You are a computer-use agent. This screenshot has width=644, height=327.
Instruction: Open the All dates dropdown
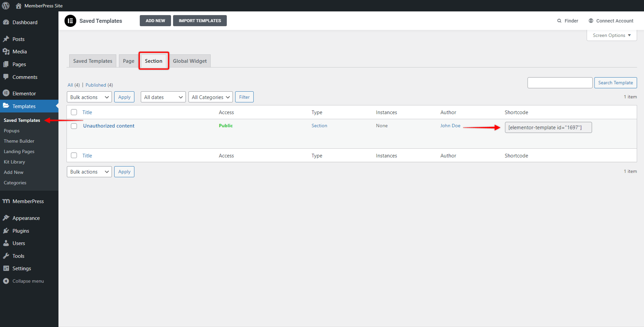tap(163, 97)
